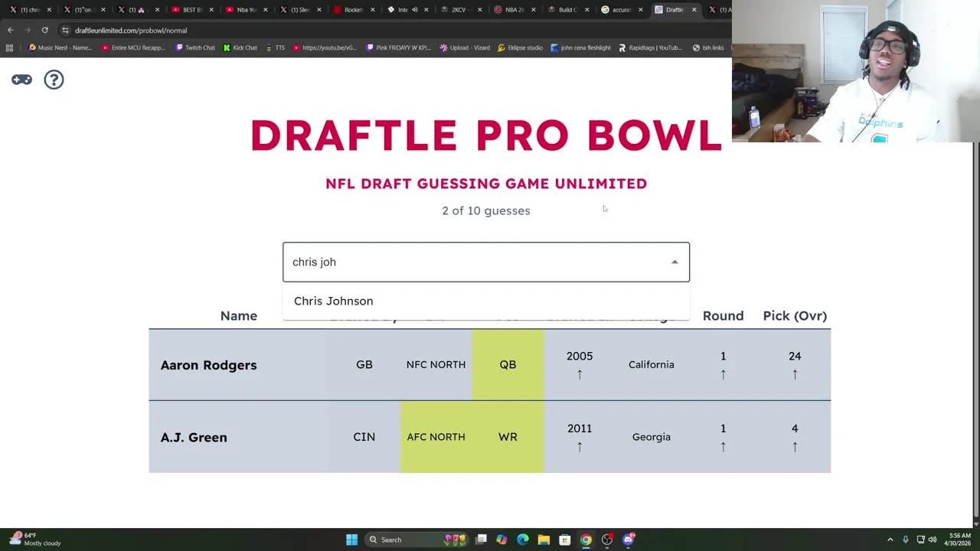The height and width of the screenshot is (551, 980).
Task: Click the Aaron Rodgers row name
Action: point(208,365)
